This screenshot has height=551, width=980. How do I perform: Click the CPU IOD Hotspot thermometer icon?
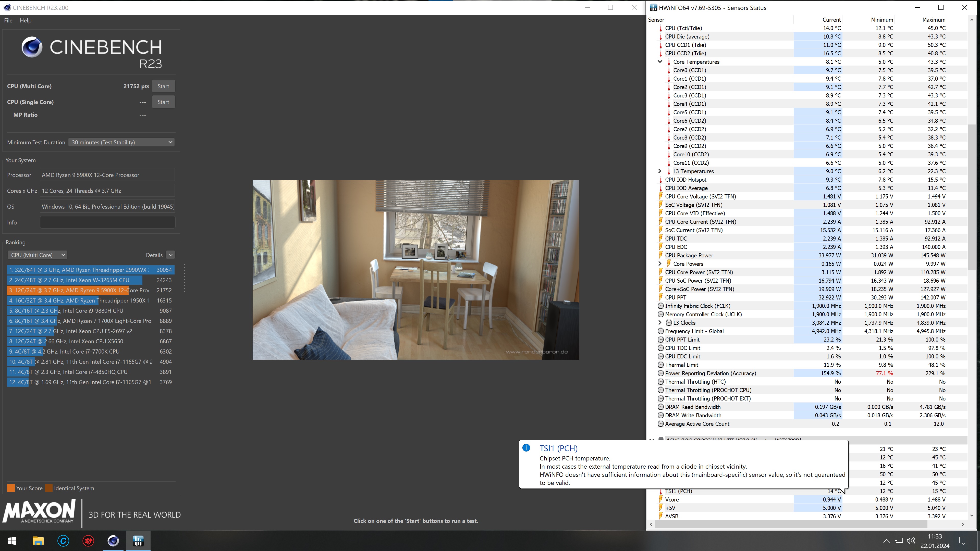pyautogui.click(x=660, y=180)
